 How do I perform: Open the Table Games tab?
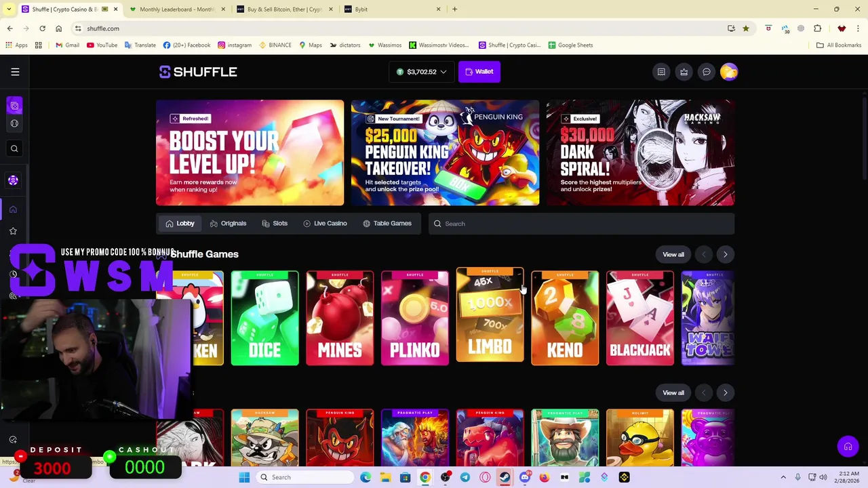(x=387, y=224)
